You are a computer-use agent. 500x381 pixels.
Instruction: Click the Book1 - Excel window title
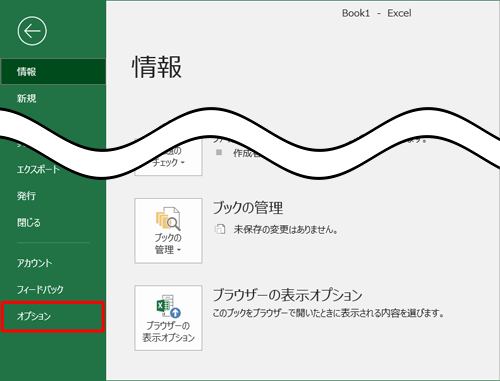pos(376,13)
